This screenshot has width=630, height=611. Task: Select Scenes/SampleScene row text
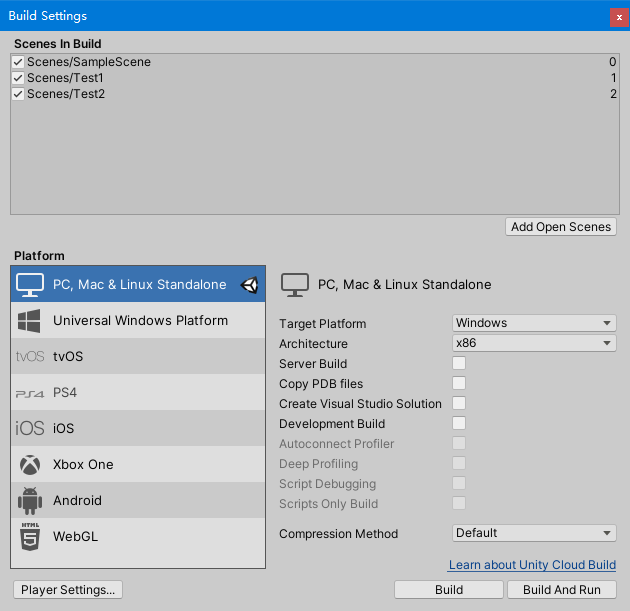[89, 62]
